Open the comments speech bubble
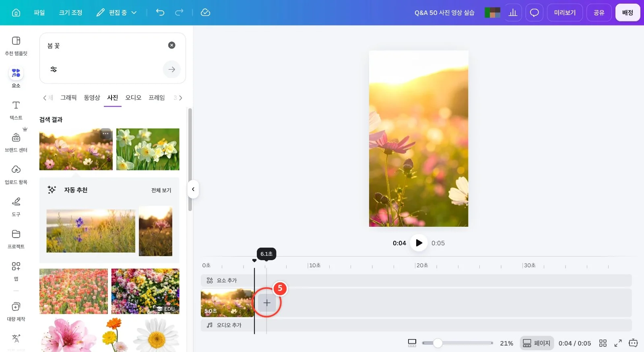 pos(534,12)
